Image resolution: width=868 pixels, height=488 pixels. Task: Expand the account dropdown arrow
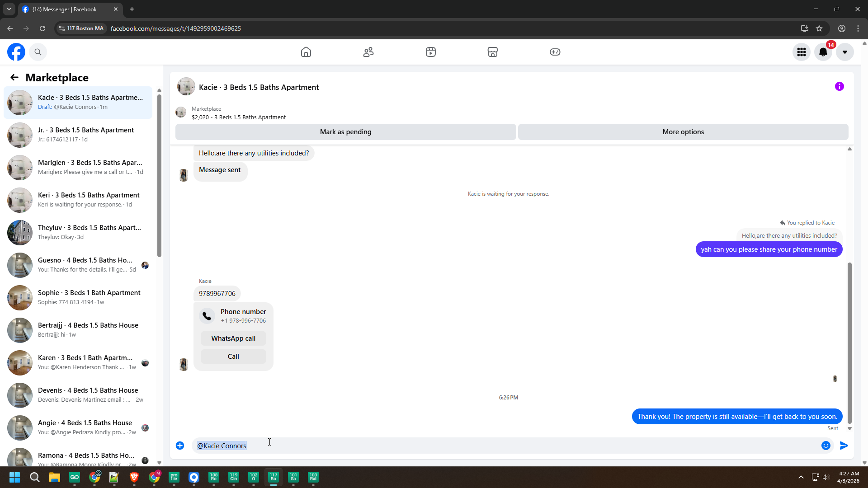[x=845, y=52]
